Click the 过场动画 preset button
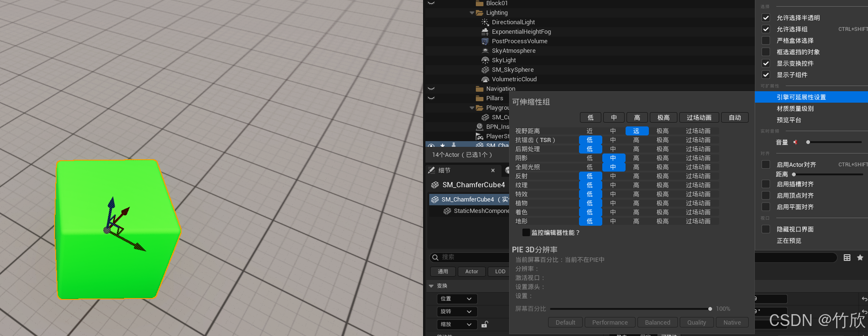This screenshot has width=868, height=336. [x=699, y=117]
